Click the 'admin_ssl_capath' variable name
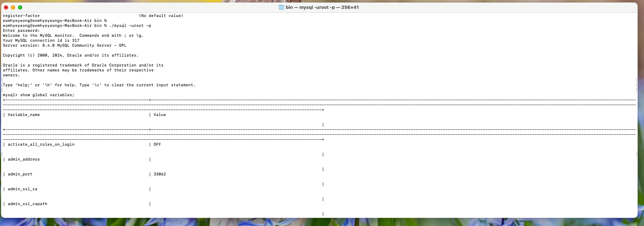The height and width of the screenshot is (226, 644). [x=28, y=204]
